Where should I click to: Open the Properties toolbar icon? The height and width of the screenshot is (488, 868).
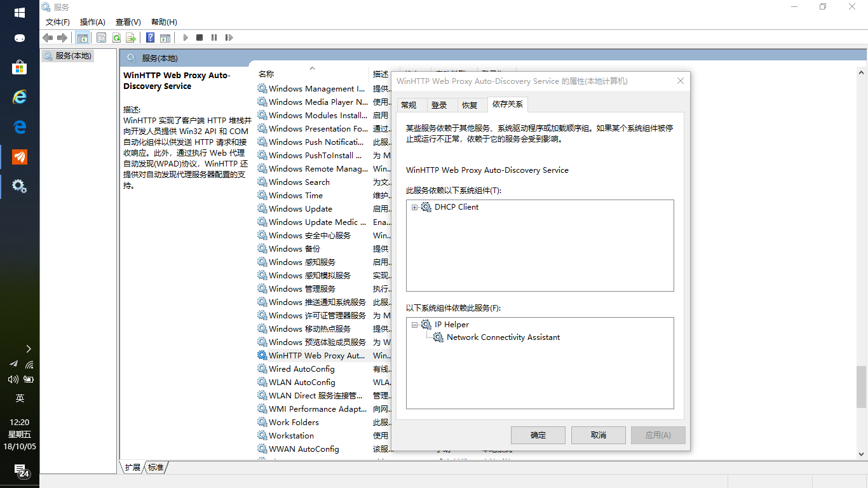click(x=102, y=37)
